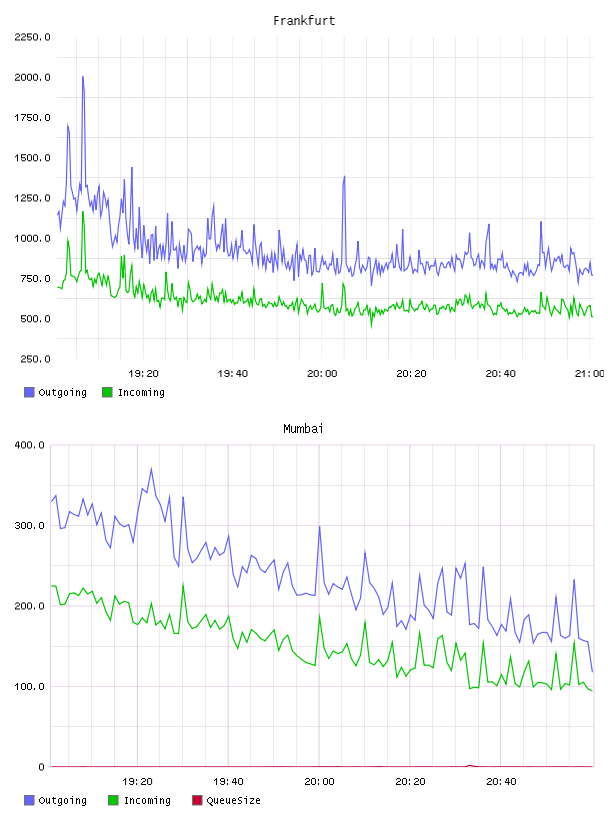608x816 pixels.
Task: Click the 20:00 time label in Frankfurt
Action: click(x=322, y=374)
